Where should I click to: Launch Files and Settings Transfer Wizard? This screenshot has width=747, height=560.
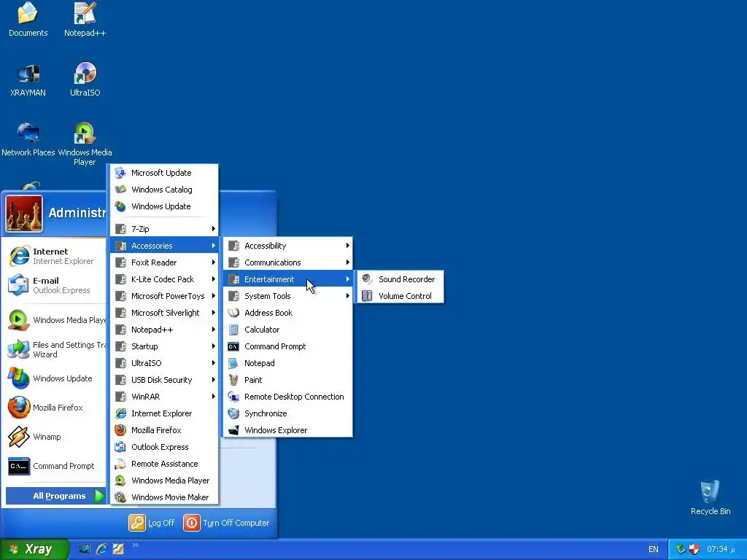tap(55, 349)
